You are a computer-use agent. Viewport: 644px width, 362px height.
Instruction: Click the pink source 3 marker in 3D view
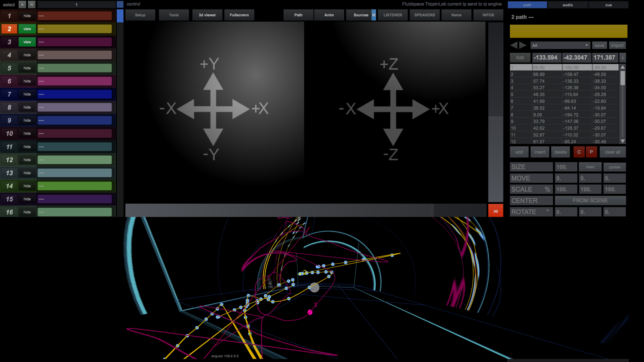point(310,312)
